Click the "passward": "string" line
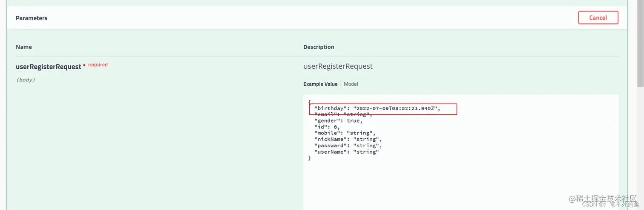This screenshot has width=644, height=210. [348, 146]
